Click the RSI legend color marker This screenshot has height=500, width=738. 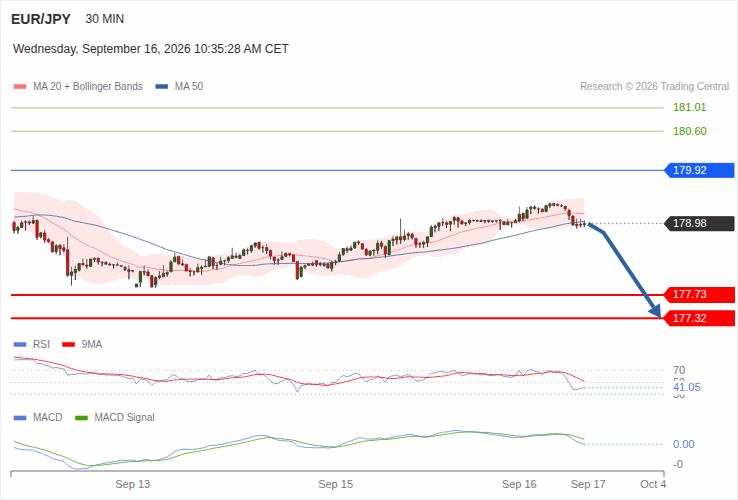pos(20,345)
